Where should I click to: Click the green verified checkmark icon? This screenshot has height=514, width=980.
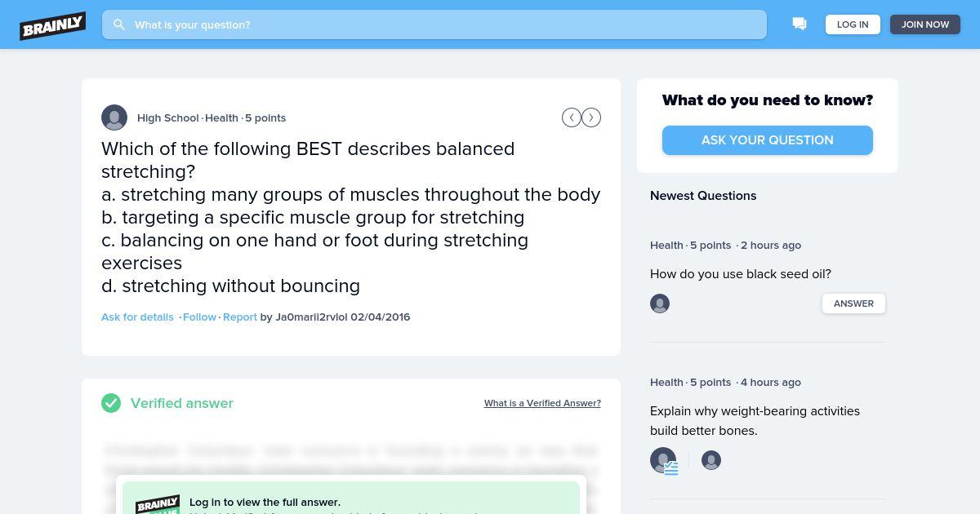click(x=111, y=403)
